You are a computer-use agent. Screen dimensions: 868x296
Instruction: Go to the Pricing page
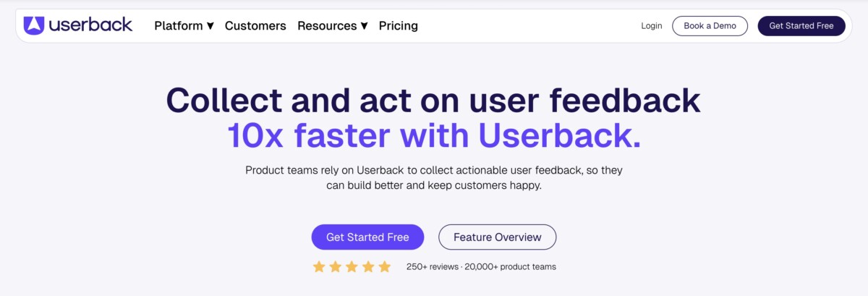click(399, 26)
